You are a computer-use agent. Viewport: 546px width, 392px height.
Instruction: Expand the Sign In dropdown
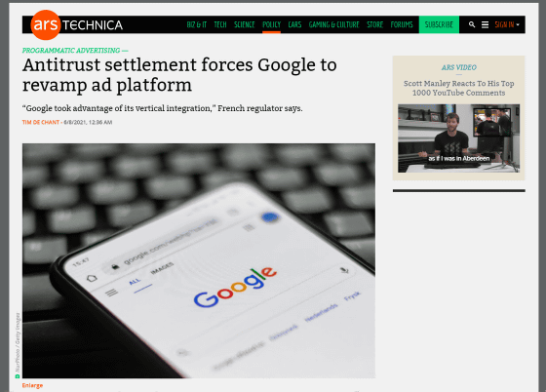(507, 24)
